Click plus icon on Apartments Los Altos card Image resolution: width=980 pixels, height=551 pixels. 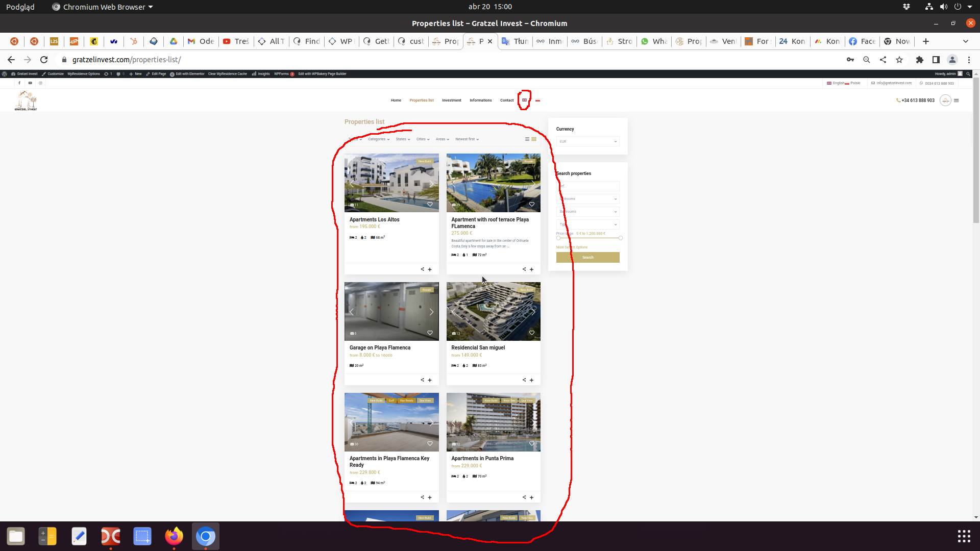click(x=430, y=269)
